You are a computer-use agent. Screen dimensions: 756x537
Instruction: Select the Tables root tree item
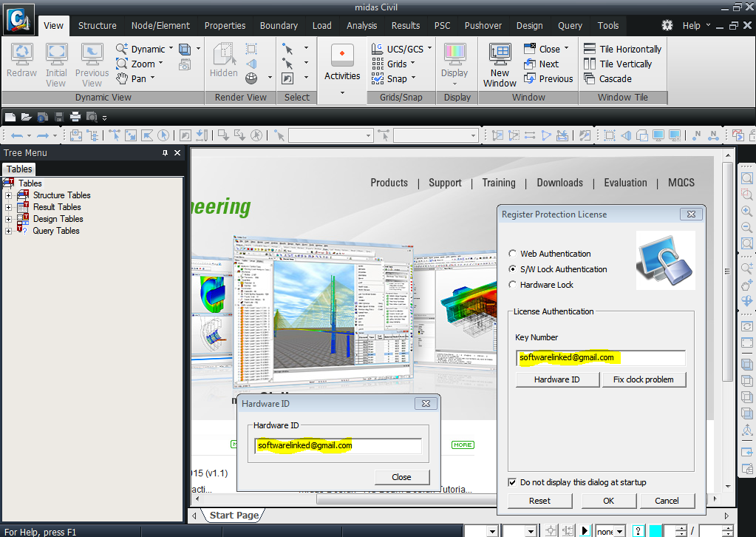point(30,183)
